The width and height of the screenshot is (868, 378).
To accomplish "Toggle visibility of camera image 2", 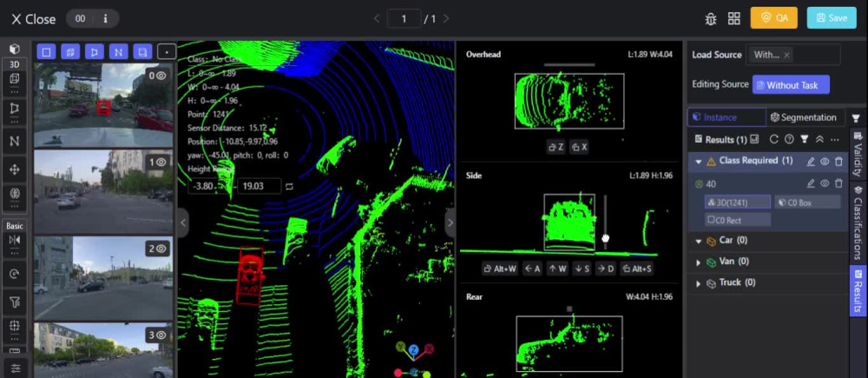I will tap(161, 249).
